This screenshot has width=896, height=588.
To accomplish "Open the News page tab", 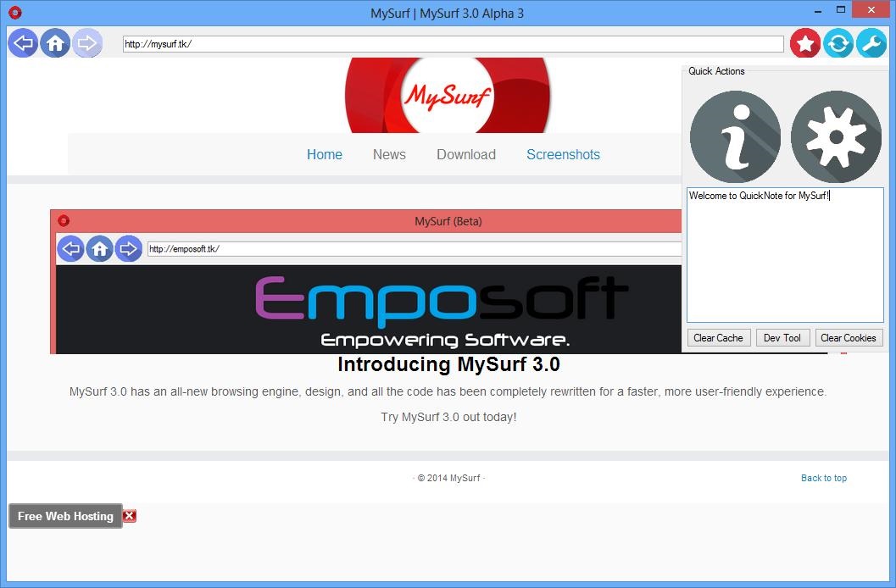I will click(389, 155).
